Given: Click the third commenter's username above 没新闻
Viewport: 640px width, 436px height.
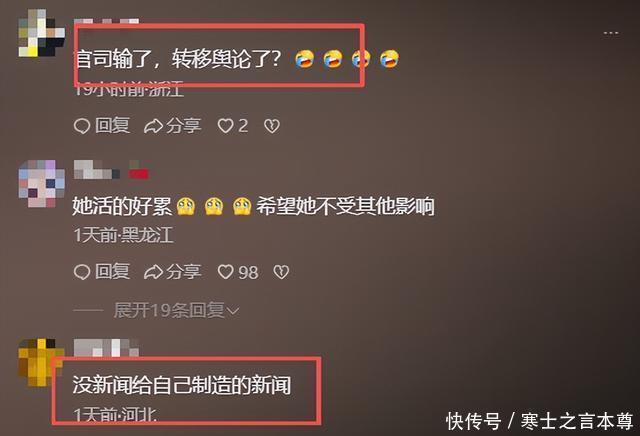Looking at the screenshot, I should click(x=107, y=347).
